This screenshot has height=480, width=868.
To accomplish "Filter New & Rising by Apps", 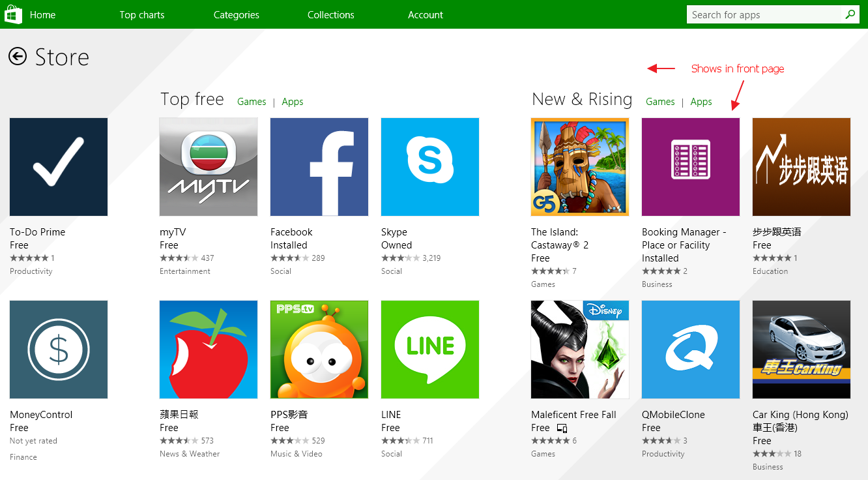I will click(x=701, y=102).
